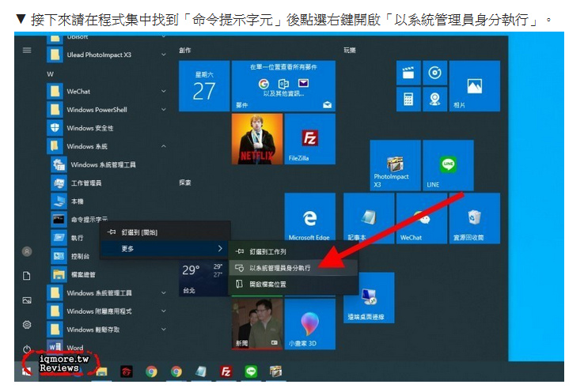This screenshot has height=392, width=584.
Task: Open the FileZilla tile
Action: coord(309,139)
